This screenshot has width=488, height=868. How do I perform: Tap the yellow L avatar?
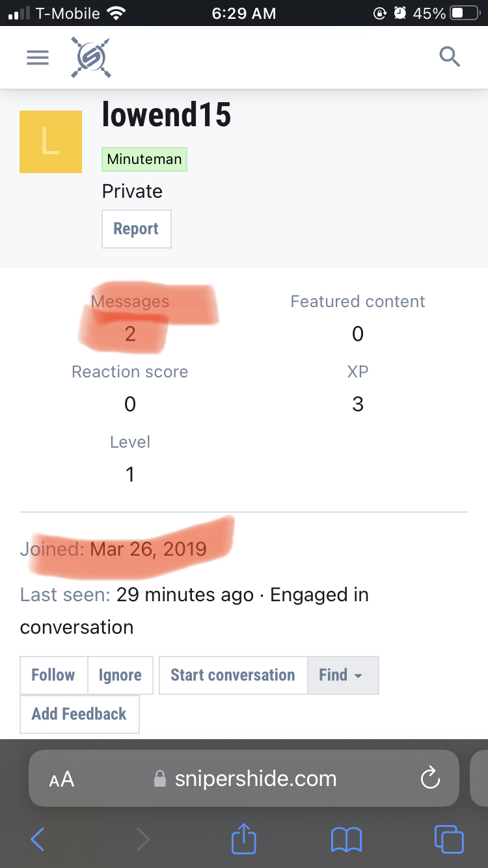click(51, 142)
